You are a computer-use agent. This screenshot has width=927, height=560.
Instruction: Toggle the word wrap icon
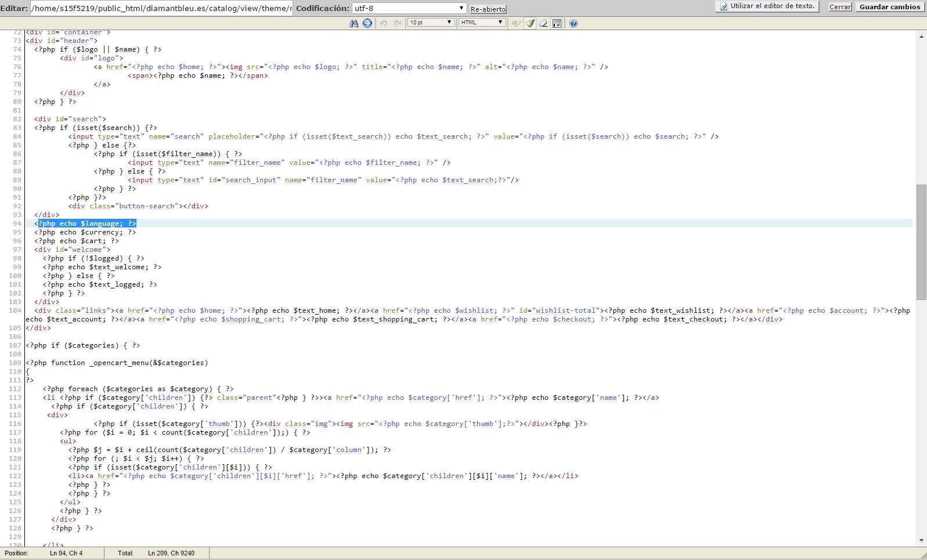pyautogui.click(x=557, y=23)
